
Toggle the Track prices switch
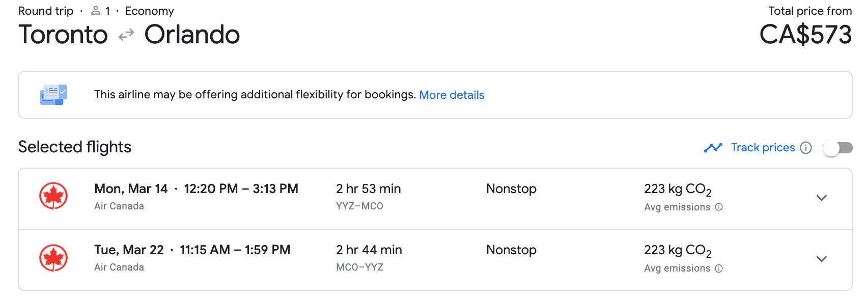click(x=838, y=148)
